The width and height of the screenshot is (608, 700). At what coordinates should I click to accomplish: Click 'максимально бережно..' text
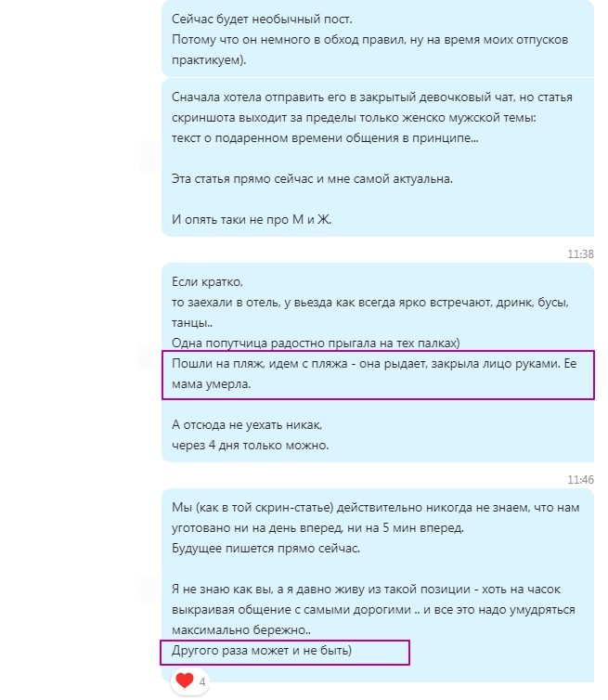[x=241, y=630]
